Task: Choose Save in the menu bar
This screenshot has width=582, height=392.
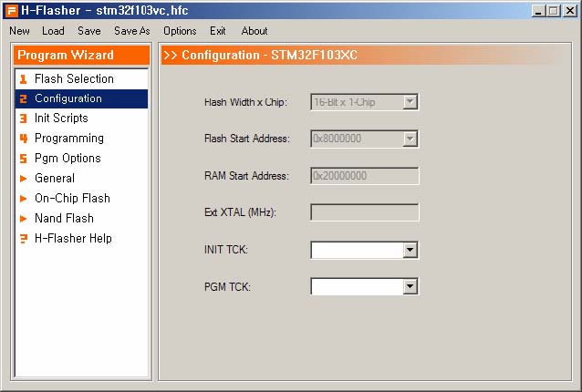Action: (x=89, y=31)
